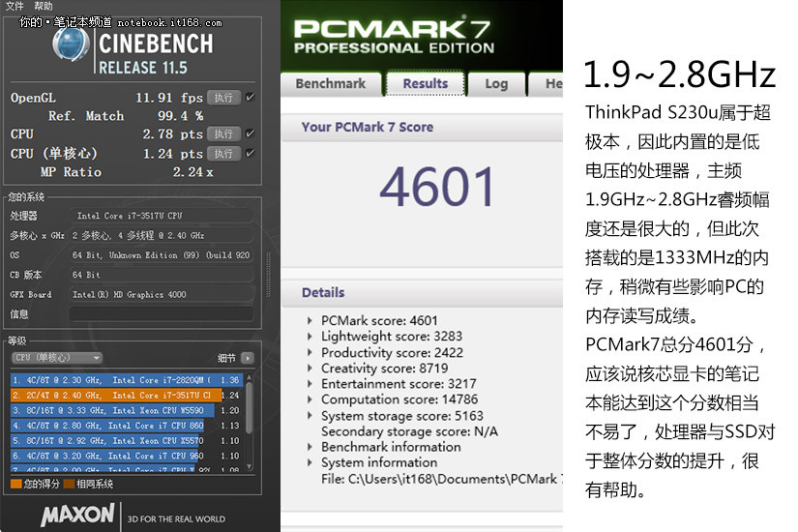Select ranking row 6 Intel Core i7 CPU 960
The height and width of the screenshot is (532, 798).
tap(126, 457)
